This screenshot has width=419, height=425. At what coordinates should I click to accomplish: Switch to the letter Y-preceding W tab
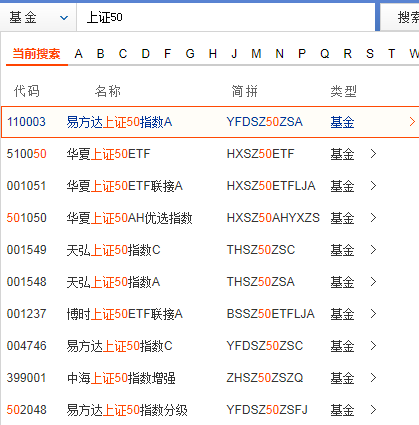click(414, 54)
